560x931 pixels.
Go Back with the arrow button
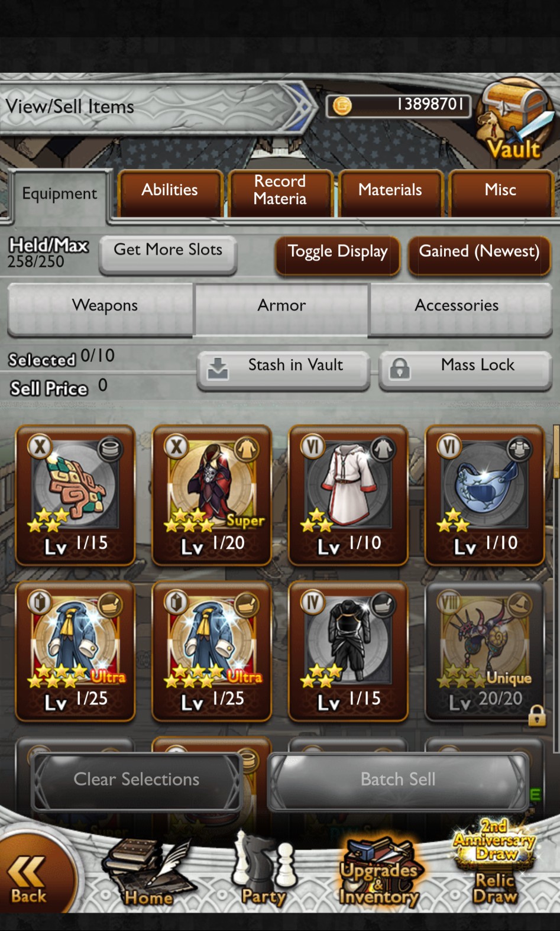click(33, 878)
